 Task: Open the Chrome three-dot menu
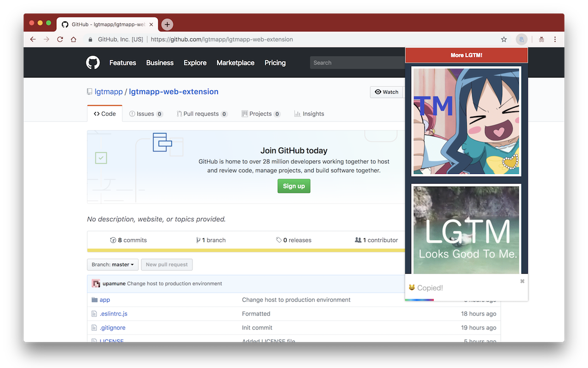click(555, 40)
